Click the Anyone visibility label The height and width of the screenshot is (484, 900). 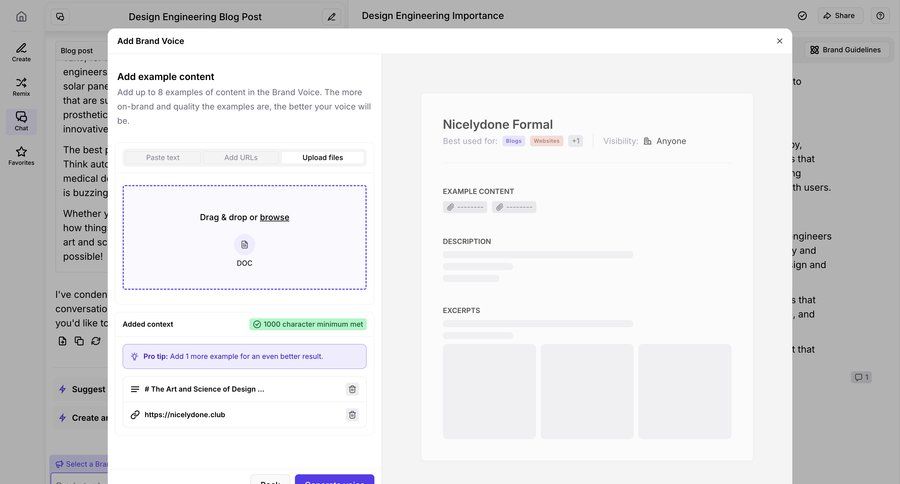pos(671,141)
